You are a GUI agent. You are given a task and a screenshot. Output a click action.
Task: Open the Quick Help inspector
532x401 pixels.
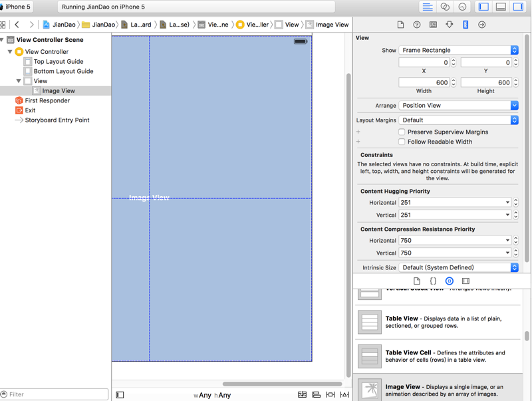click(417, 25)
